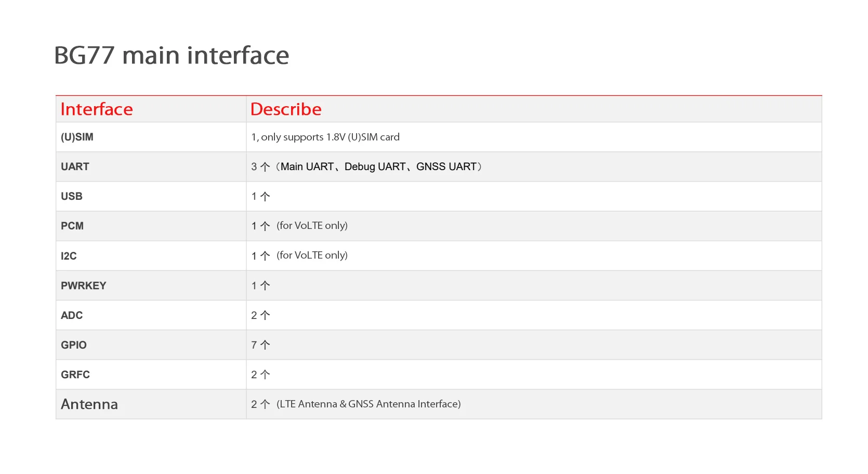
Task: Click the red "Interface" column header
Action: point(97,109)
